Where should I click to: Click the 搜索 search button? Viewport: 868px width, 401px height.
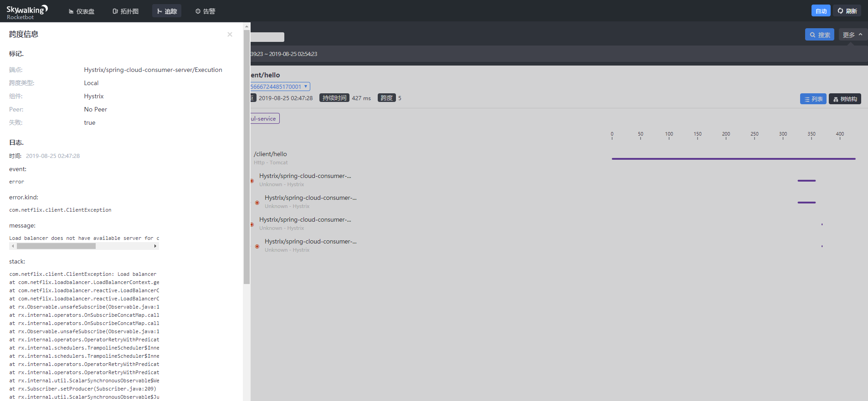pyautogui.click(x=820, y=35)
